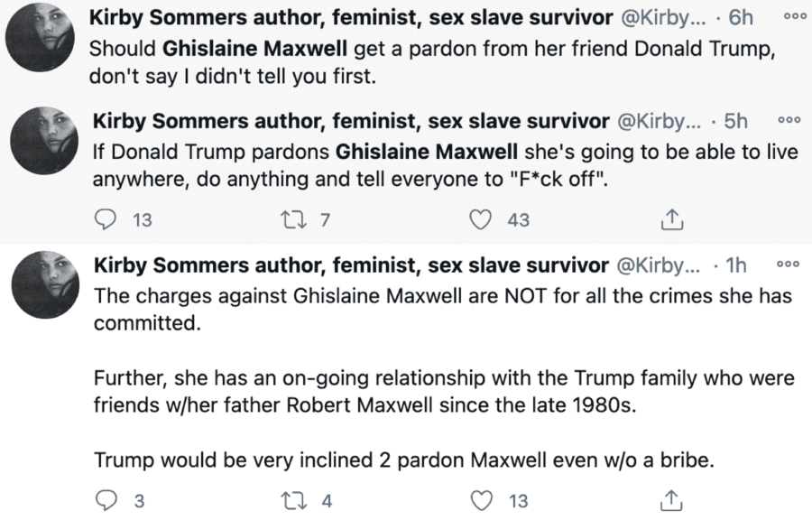Click the @Kirby handle on the 1h tweet
The width and height of the screenshot is (812, 520).
[657, 265]
